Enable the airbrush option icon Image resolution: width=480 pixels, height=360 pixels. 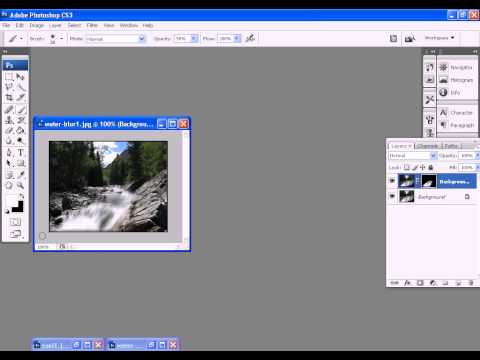point(250,38)
